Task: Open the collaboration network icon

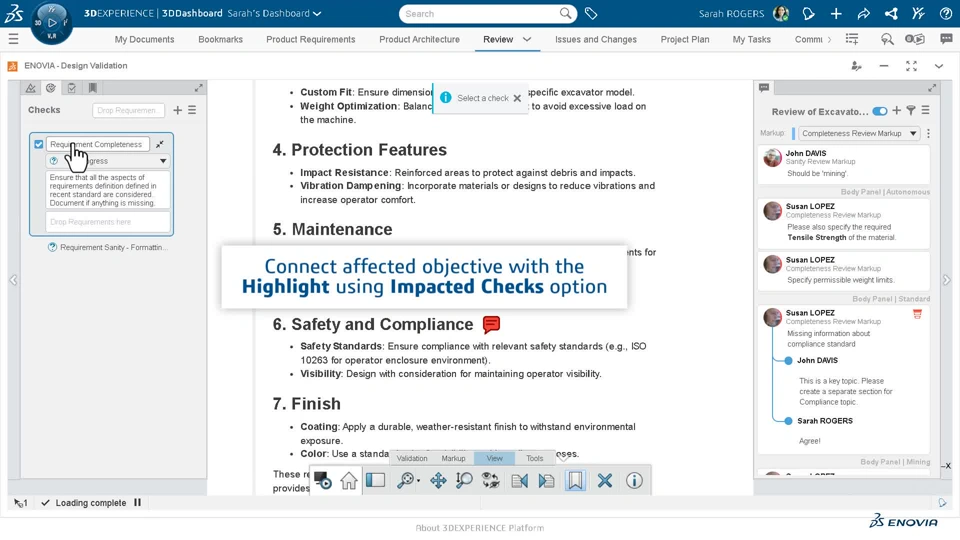Action: (891, 13)
